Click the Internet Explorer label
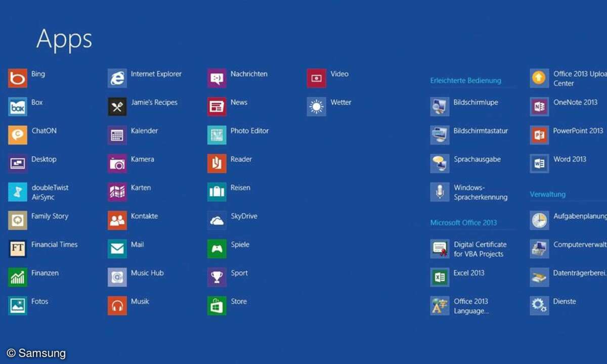The height and width of the screenshot is (364, 607). tap(156, 74)
